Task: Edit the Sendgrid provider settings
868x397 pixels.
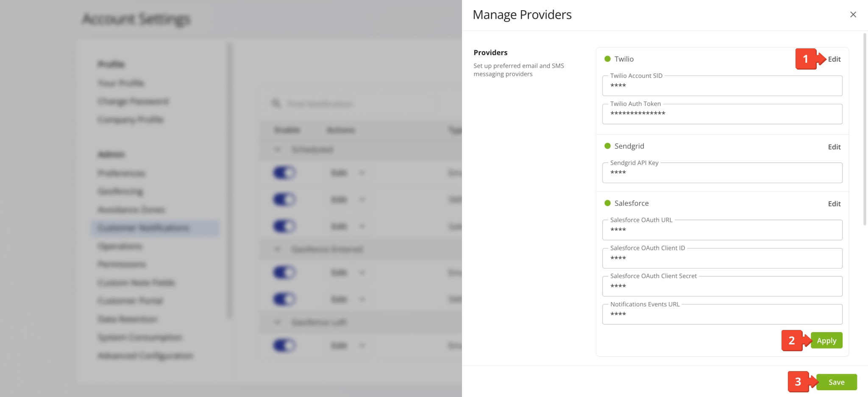Action: point(834,147)
